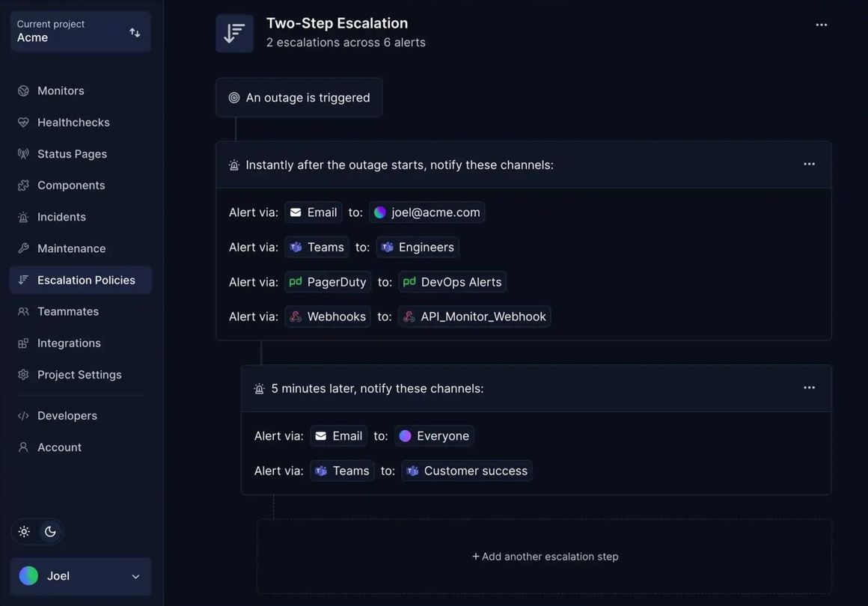The height and width of the screenshot is (606, 868).
Task: Open Teammates page
Action: pyautogui.click(x=80, y=311)
